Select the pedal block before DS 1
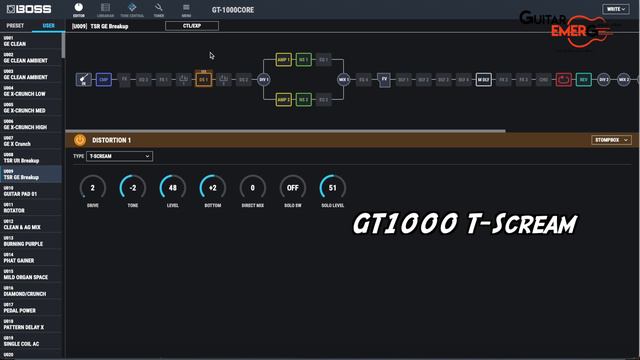The image size is (640, 360). click(x=184, y=80)
